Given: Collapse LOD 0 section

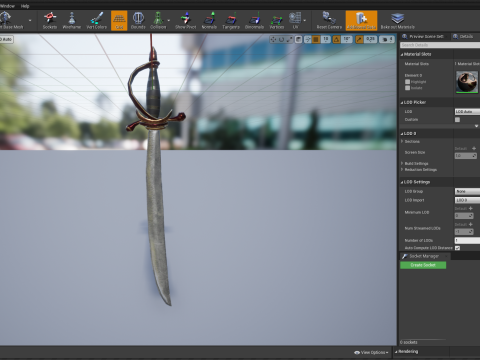Looking at the screenshot, I should pyautogui.click(x=402, y=134).
